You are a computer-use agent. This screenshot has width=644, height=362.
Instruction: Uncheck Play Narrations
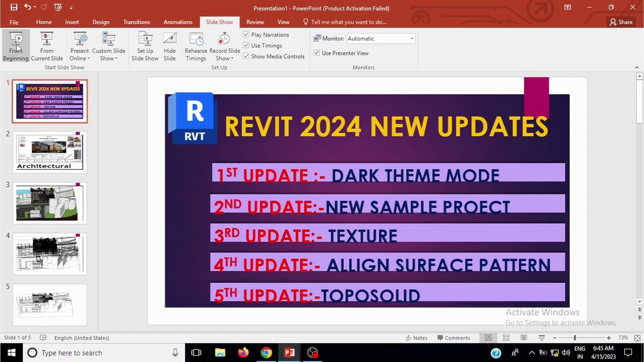pos(246,35)
